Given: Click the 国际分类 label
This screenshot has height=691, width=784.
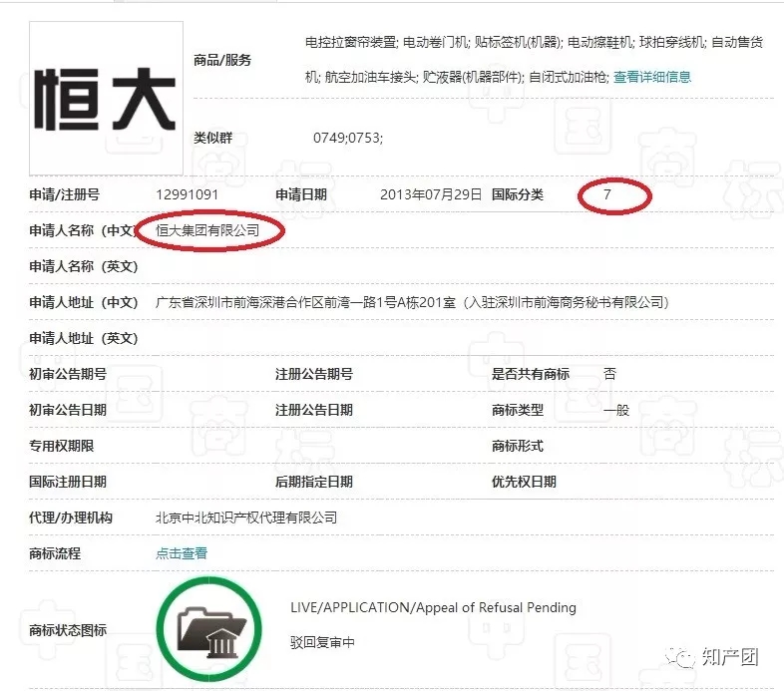Looking at the screenshot, I should [518, 195].
